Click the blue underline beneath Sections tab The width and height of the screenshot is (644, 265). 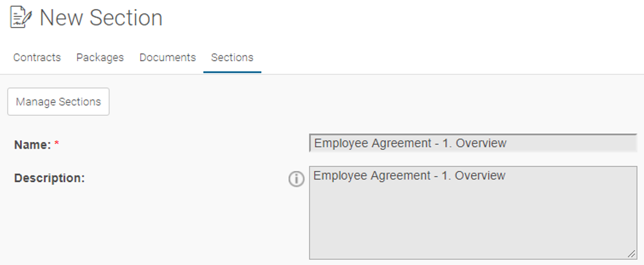[232, 72]
